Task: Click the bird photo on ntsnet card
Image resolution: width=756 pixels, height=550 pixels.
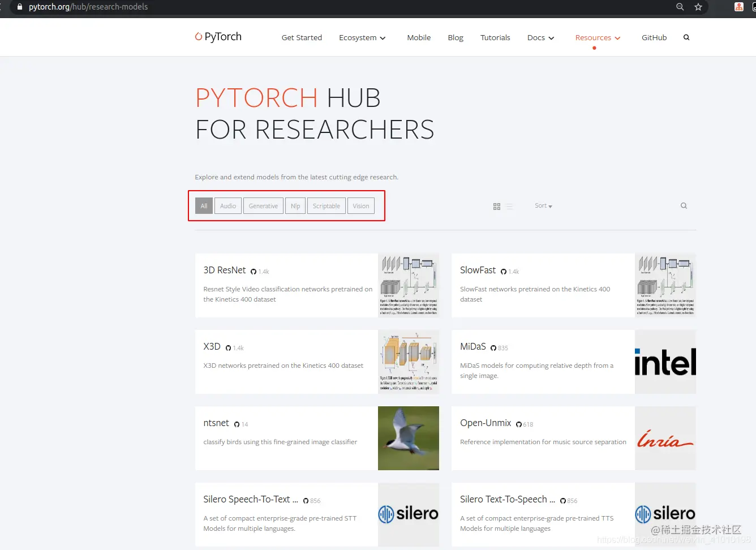Action: point(409,439)
